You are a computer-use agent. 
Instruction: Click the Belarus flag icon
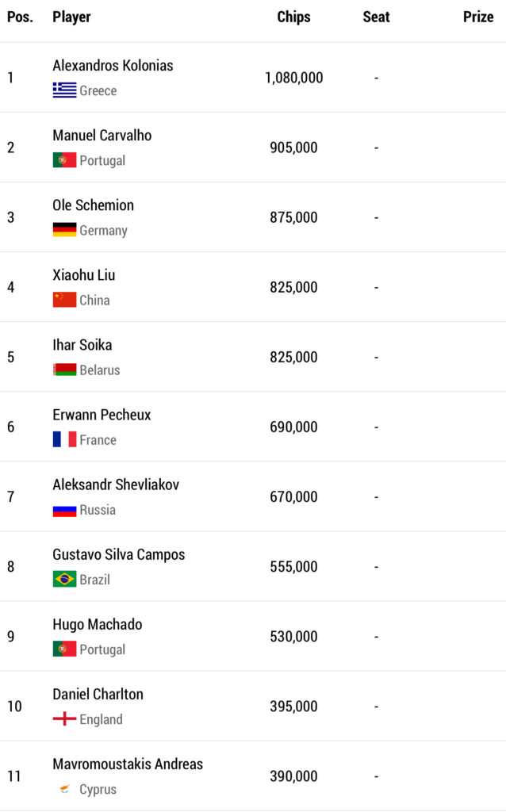pos(64,370)
